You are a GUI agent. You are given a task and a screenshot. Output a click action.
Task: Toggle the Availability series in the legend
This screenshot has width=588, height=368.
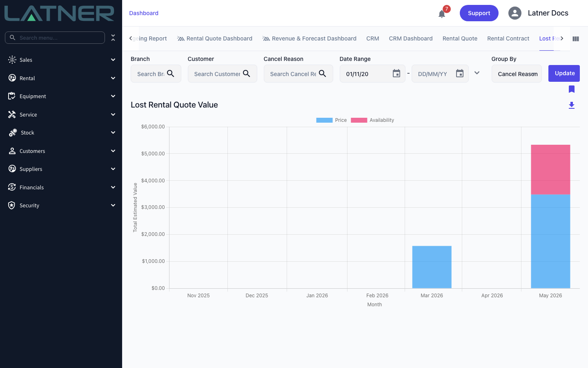click(x=372, y=120)
